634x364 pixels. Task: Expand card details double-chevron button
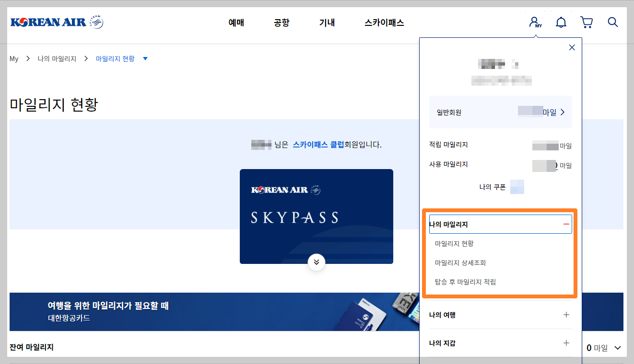pos(317,262)
